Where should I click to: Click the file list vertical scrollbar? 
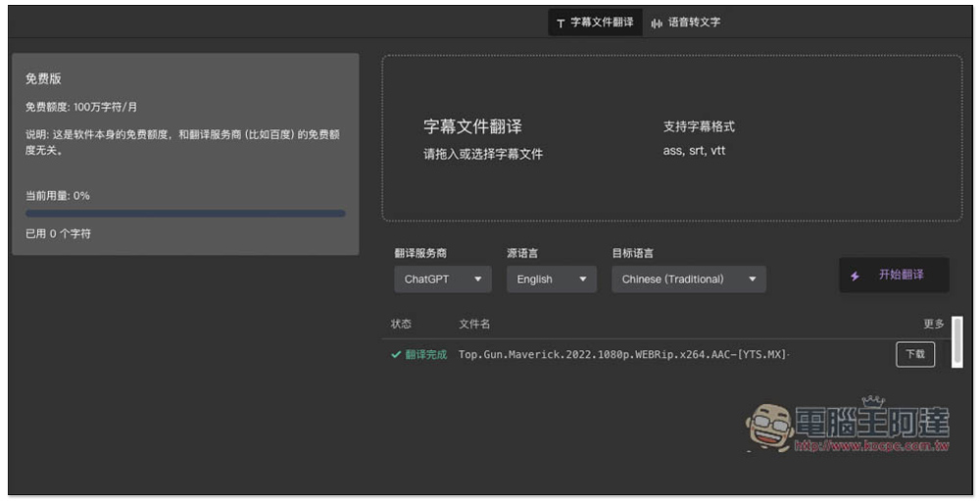(957, 340)
